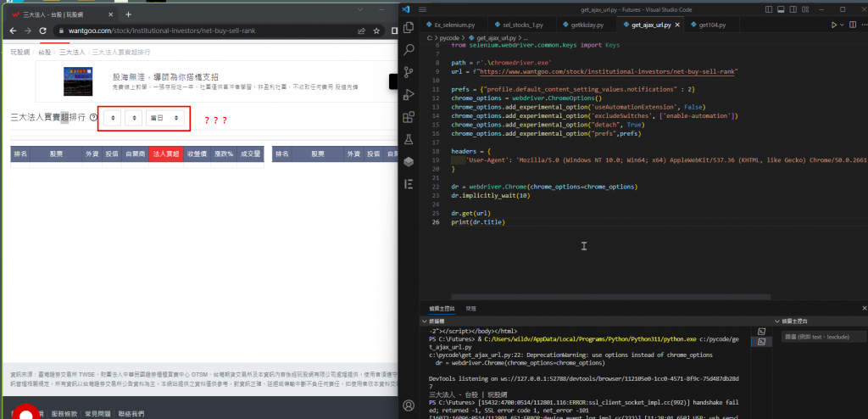This screenshot has height=419, width=868.
Task: Click ad banner thumbnail image
Action: pyautogui.click(x=77, y=81)
